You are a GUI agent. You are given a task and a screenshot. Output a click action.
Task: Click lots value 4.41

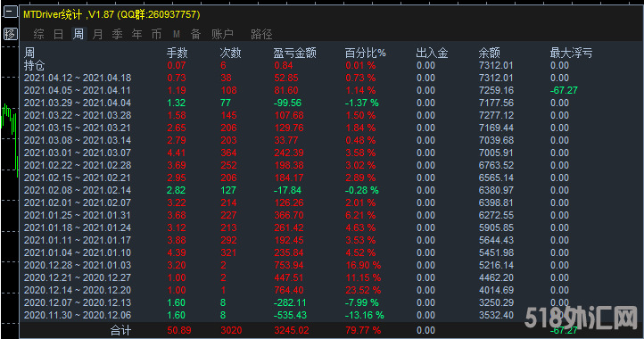(177, 153)
